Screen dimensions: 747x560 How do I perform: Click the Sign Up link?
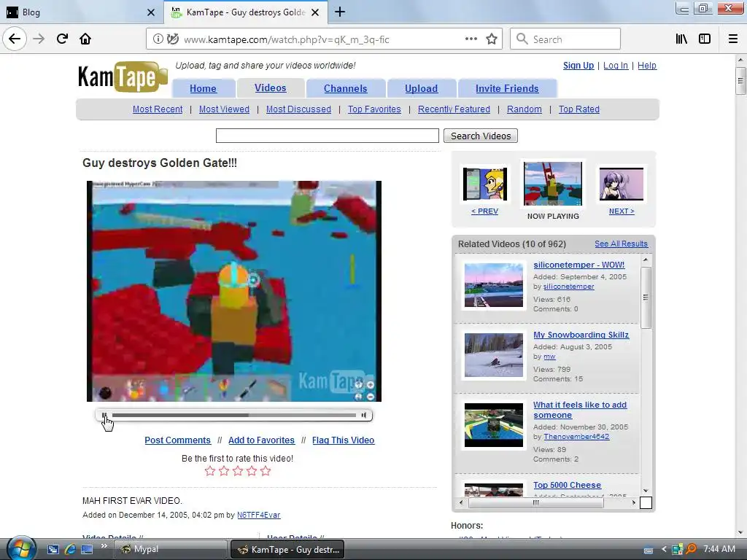click(x=578, y=65)
